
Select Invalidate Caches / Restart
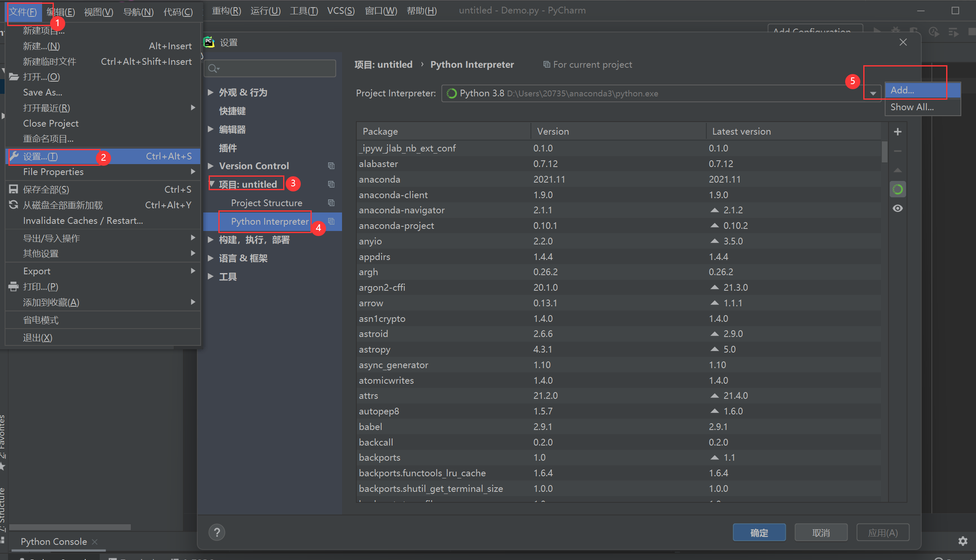click(x=103, y=220)
